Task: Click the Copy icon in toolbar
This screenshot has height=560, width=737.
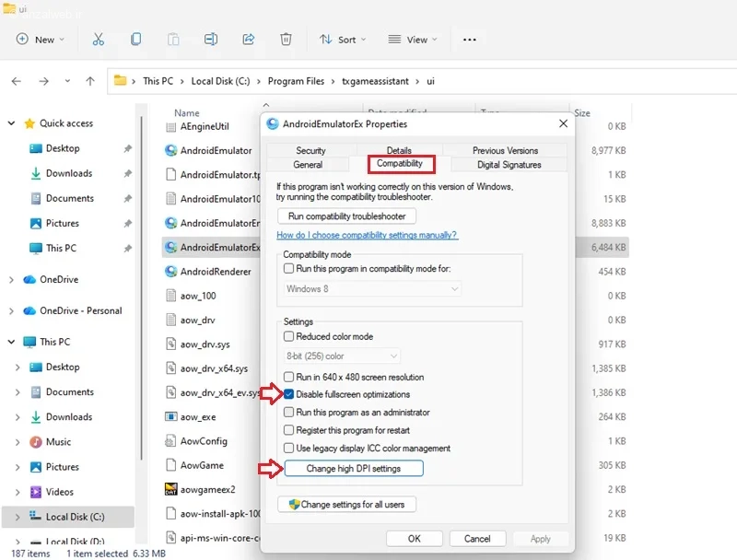Action: click(x=135, y=40)
